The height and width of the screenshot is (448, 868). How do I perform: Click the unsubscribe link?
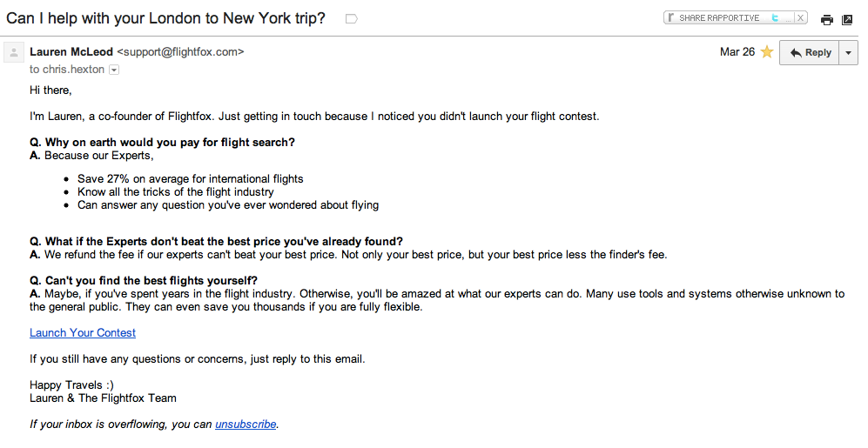[x=246, y=425]
